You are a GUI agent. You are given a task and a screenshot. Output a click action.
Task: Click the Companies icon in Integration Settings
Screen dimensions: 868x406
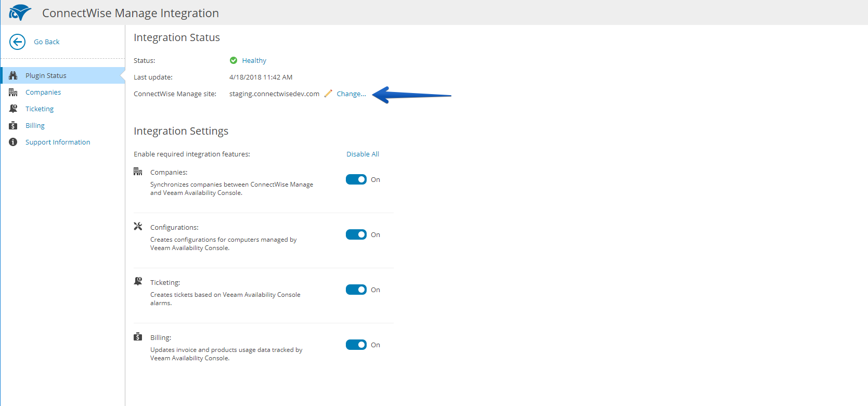coord(138,172)
